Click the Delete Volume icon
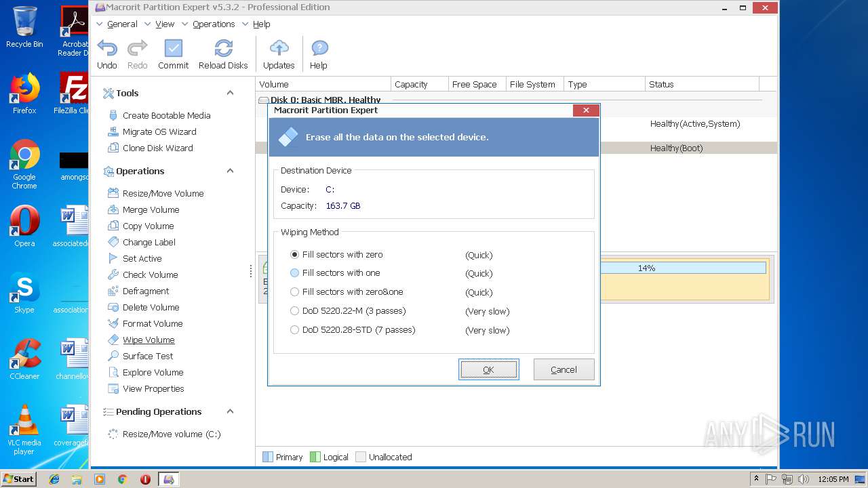868x488 pixels. 113,307
